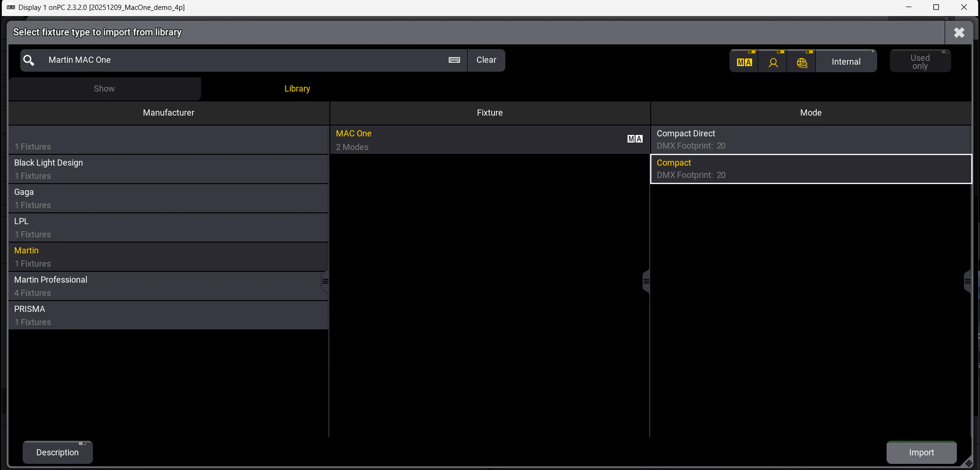Switch to the Show tab
Screen dimensions: 980x470
point(104,89)
